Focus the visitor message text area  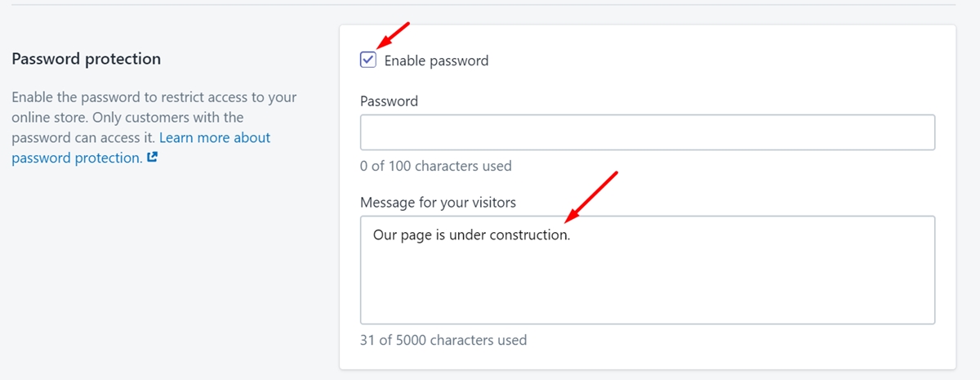[x=647, y=270]
